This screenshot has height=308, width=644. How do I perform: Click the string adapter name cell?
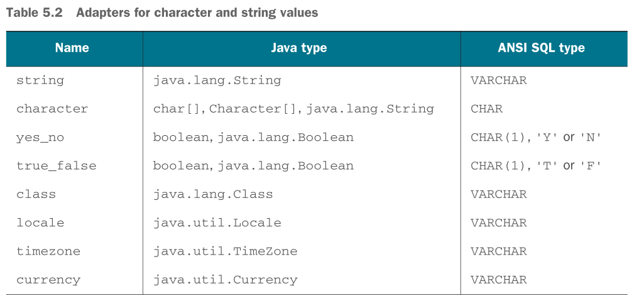click(x=40, y=80)
